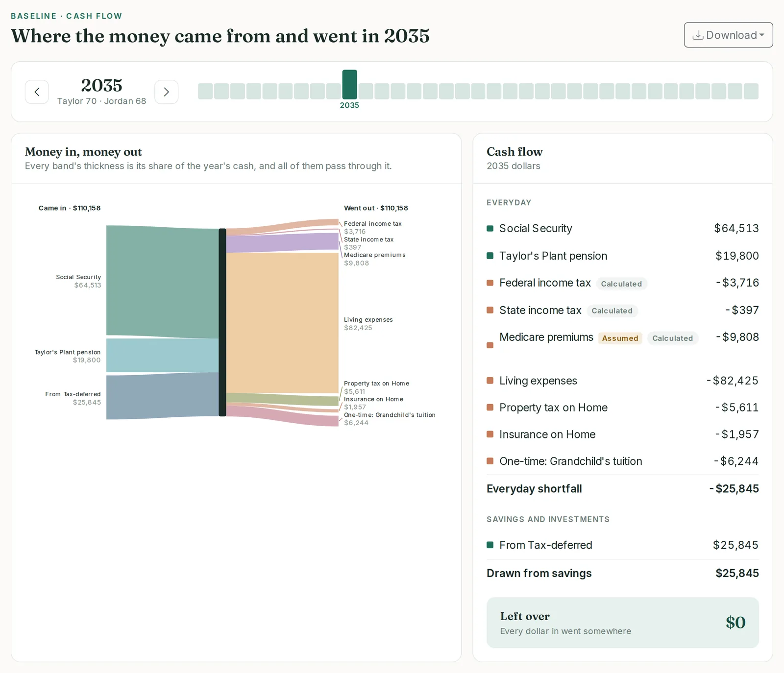
Task: Click the dark central cash node
Action: click(222, 322)
